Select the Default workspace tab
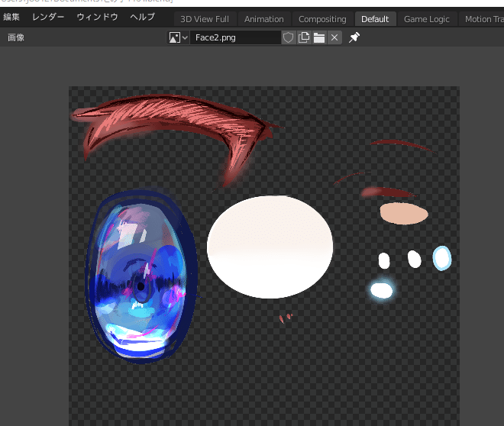 [375, 19]
